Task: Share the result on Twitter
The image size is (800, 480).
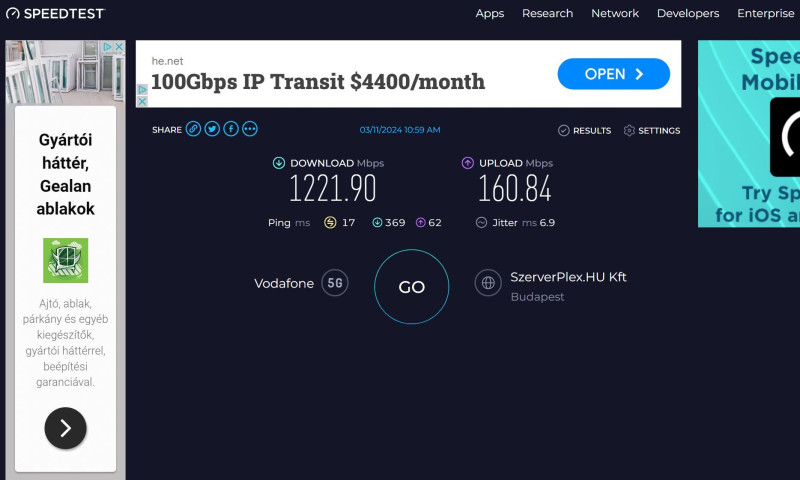Action: pyautogui.click(x=212, y=129)
